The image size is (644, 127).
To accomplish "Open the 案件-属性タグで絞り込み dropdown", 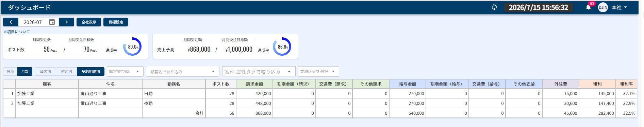I will pyautogui.click(x=259, y=72).
